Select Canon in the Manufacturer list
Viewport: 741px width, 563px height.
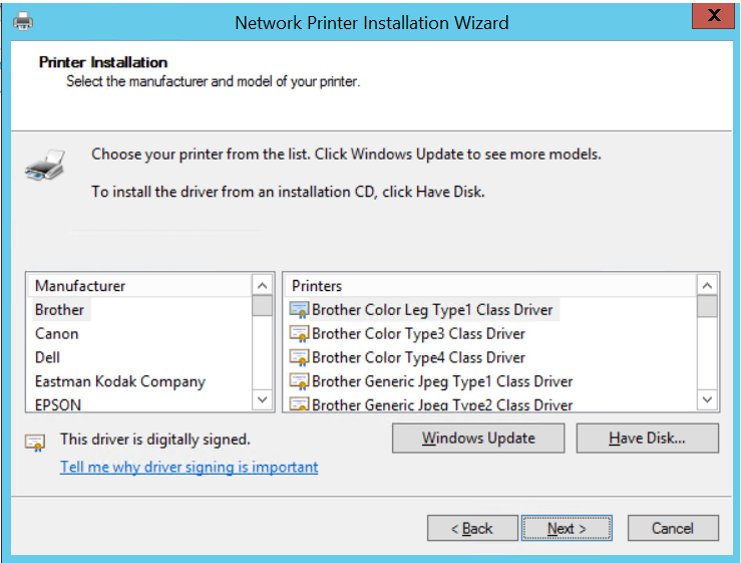tap(57, 334)
